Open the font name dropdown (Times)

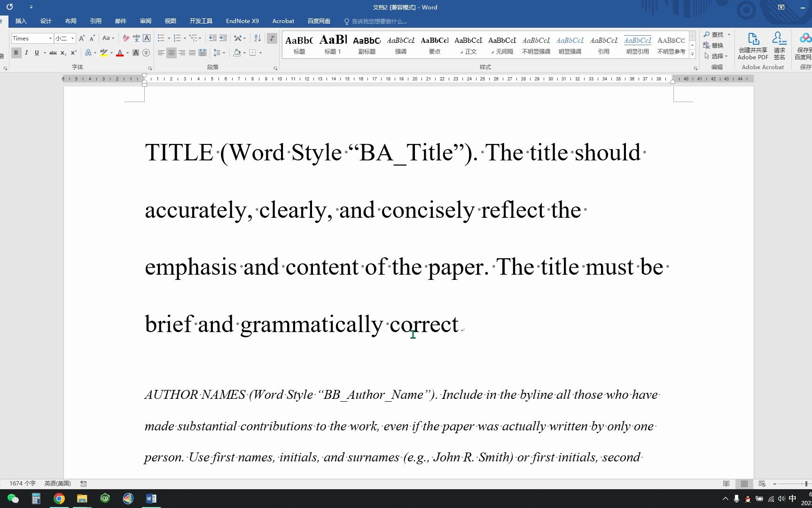click(50, 38)
